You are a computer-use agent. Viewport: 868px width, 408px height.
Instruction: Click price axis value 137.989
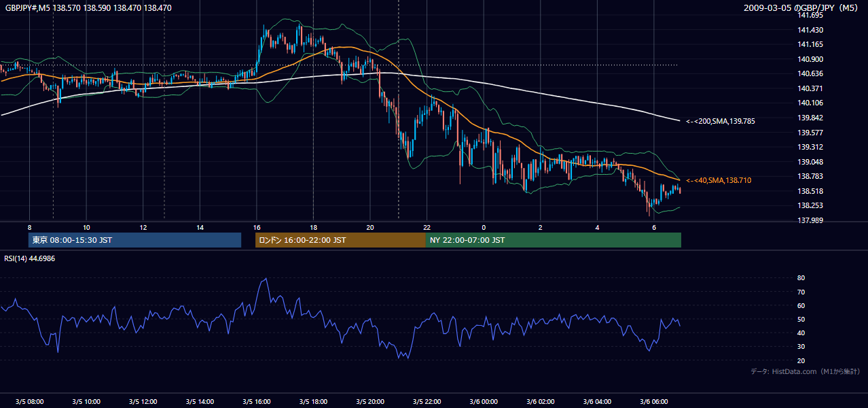pos(811,220)
